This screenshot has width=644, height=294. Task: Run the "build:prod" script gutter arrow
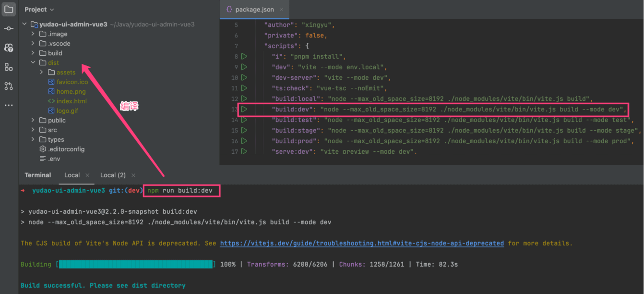(x=244, y=141)
